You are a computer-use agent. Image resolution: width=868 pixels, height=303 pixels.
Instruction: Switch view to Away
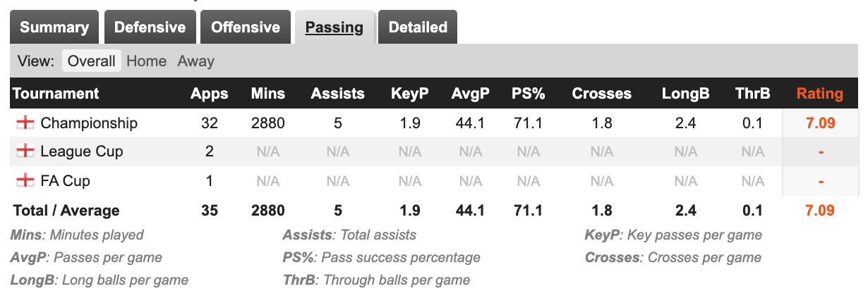195,61
